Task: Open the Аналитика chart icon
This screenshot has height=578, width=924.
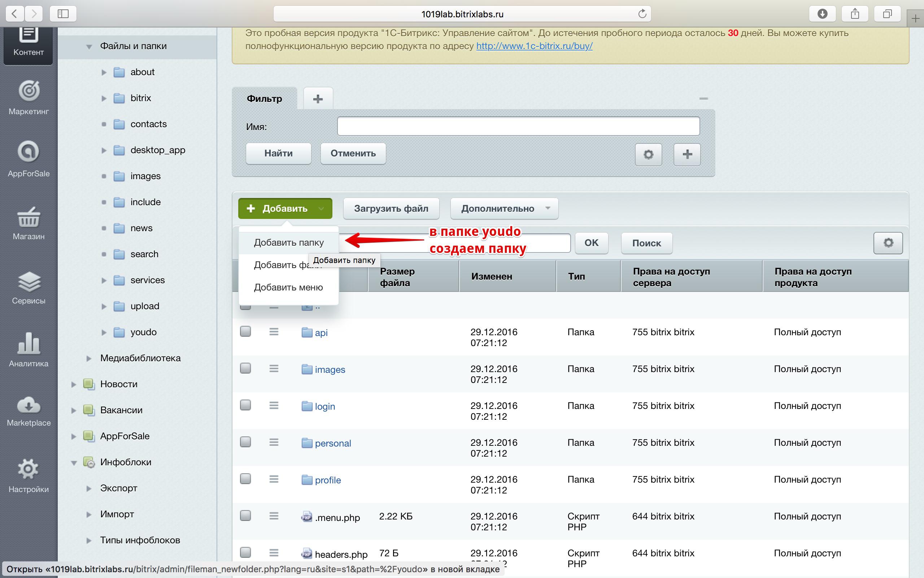Action: [29, 343]
